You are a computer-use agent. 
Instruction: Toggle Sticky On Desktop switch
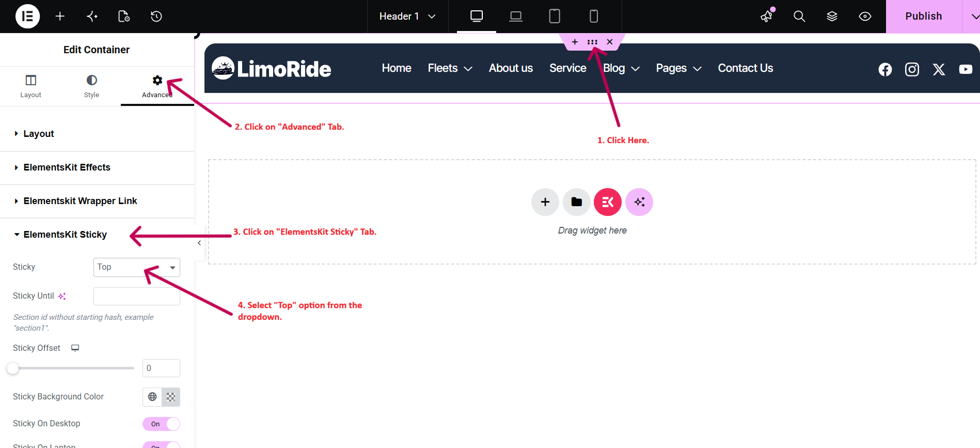(x=161, y=424)
